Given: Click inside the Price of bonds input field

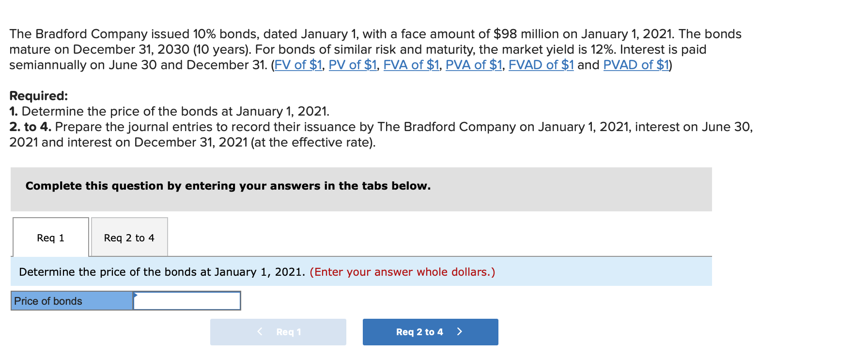Looking at the screenshot, I should tap(186, 300).
